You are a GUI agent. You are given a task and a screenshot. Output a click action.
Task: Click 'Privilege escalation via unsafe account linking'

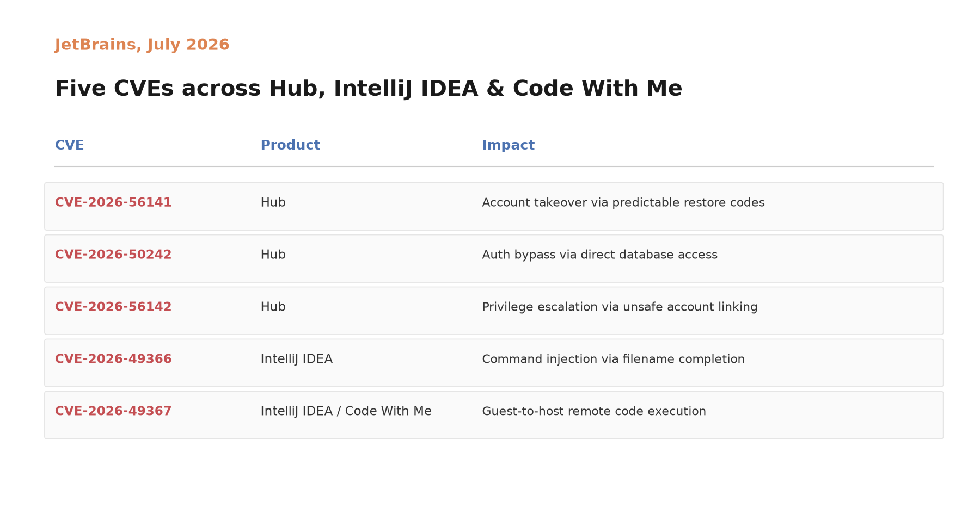click(620, 307)
